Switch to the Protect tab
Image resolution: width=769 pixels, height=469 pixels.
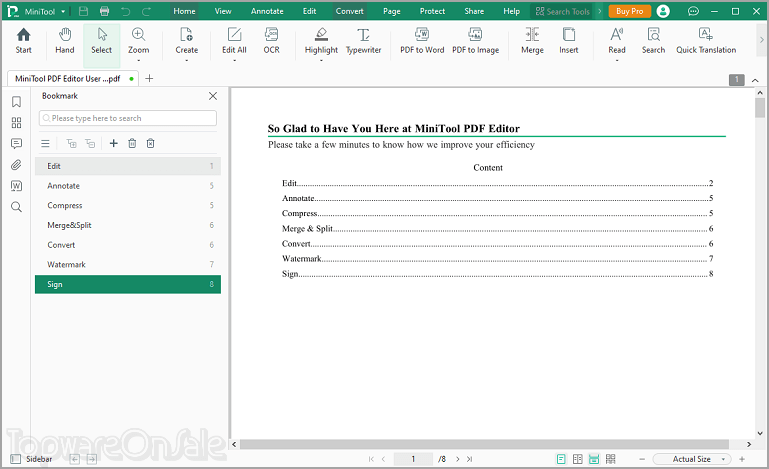[432, 11]
